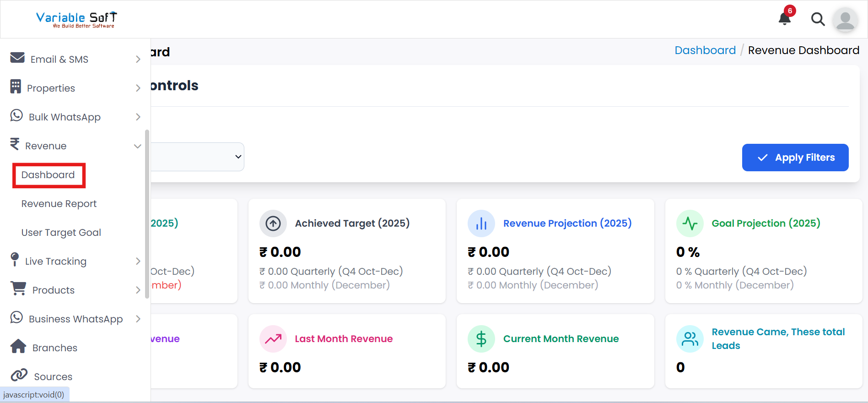Click the Dashboard breadcrumb link
The image size is (868, 403).
[x=705, y=50]
